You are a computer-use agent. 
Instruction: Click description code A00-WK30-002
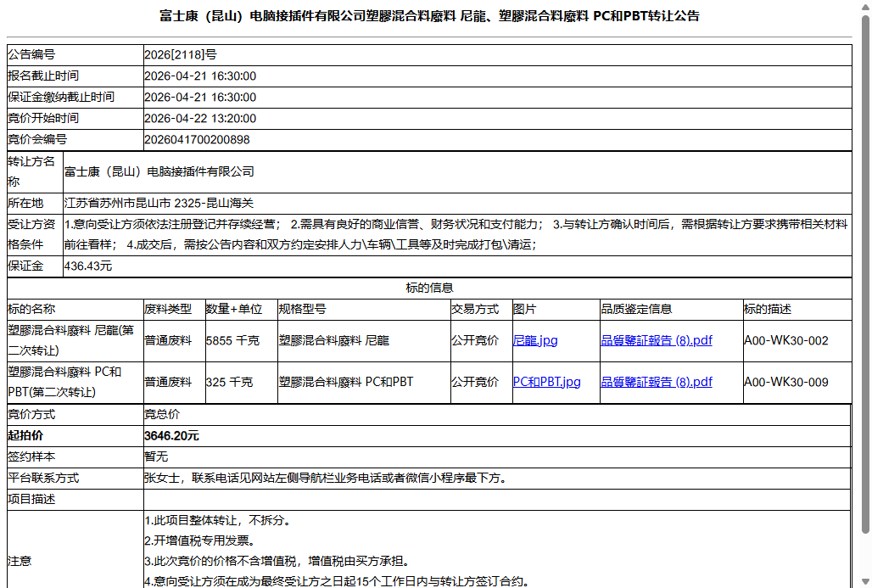click(x=785, y=340)
